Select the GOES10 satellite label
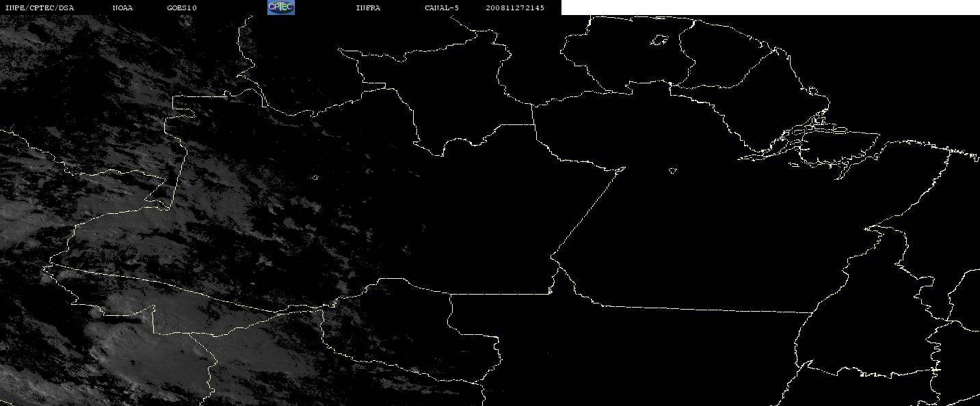This screenshot has width=980, height=406. point(182,8)
